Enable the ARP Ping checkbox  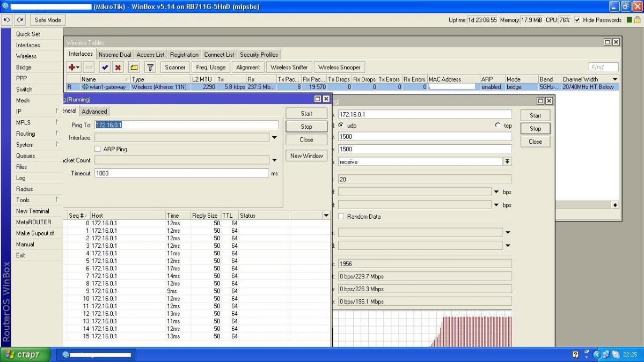(x=98, y=149)
